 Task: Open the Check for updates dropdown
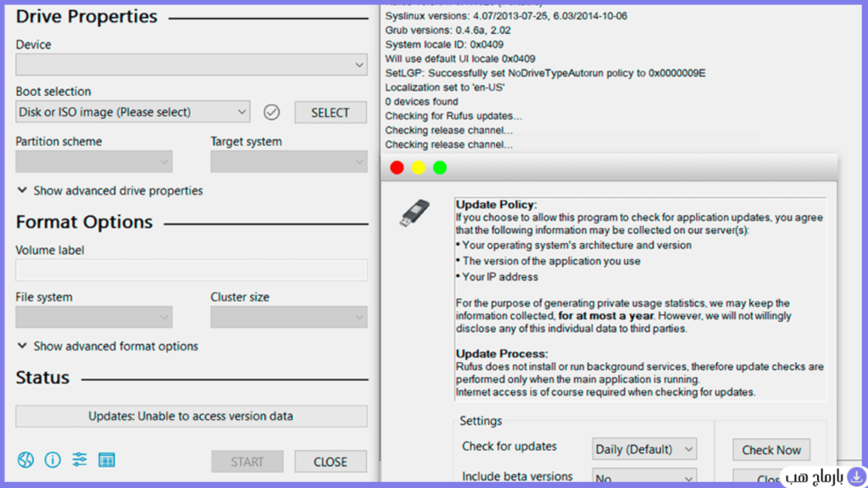pos(644,449)
